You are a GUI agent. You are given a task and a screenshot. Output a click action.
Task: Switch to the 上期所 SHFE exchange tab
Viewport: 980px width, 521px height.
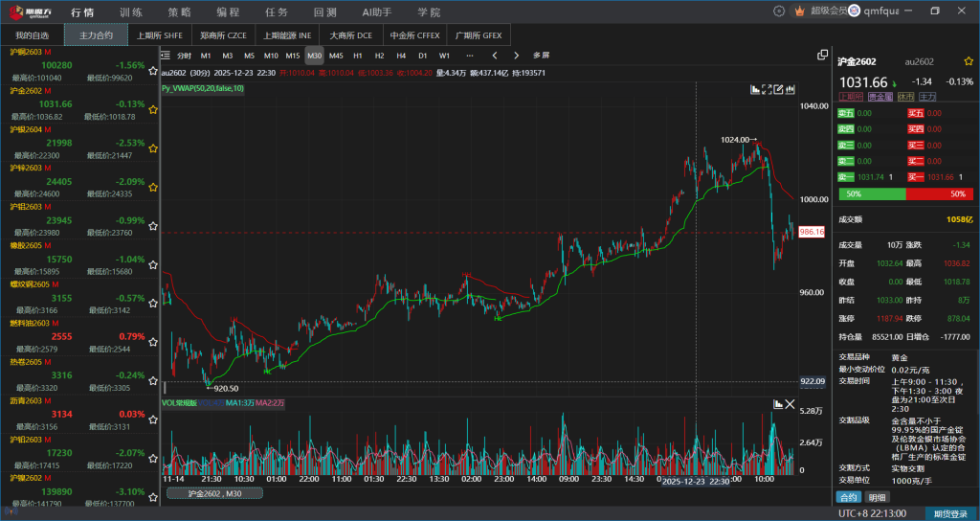click(159, 34)
